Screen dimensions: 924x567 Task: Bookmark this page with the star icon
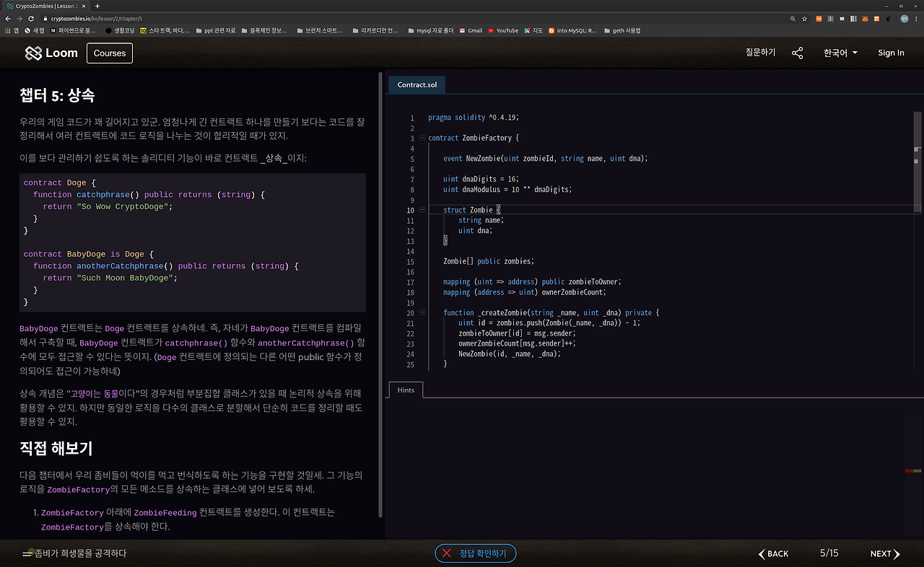pyautogui.click(x=804, y=18)
